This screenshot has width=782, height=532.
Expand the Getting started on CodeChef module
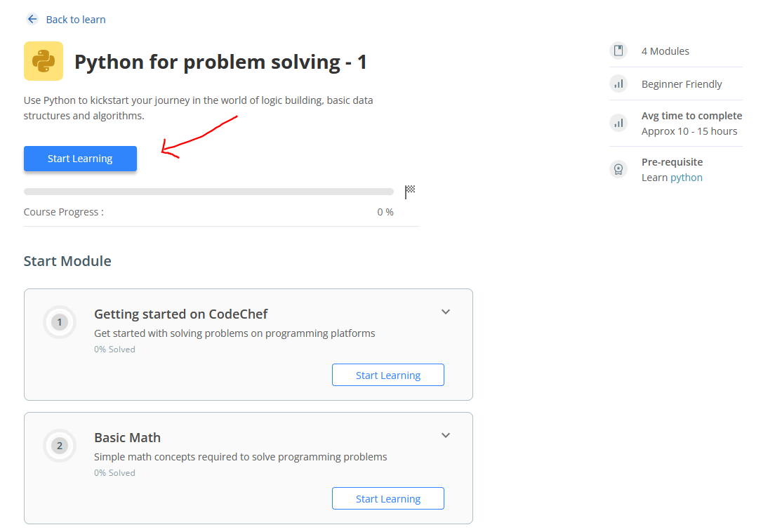tap(446, 312)
